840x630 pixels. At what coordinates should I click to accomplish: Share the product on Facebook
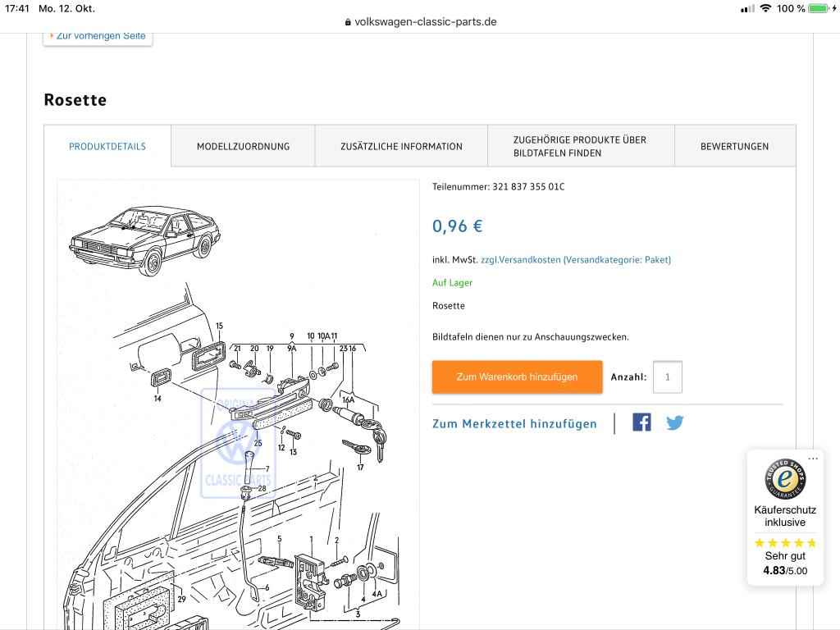641,422
